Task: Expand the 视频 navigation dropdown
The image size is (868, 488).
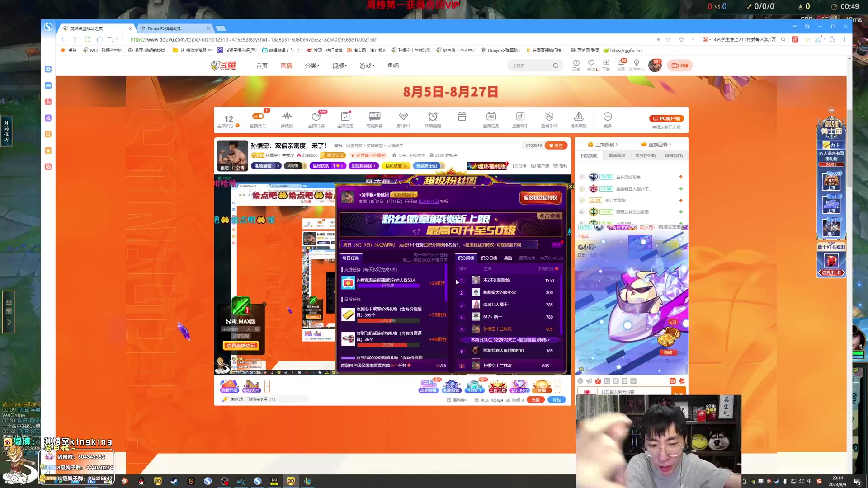Action: tap(340, 66)
